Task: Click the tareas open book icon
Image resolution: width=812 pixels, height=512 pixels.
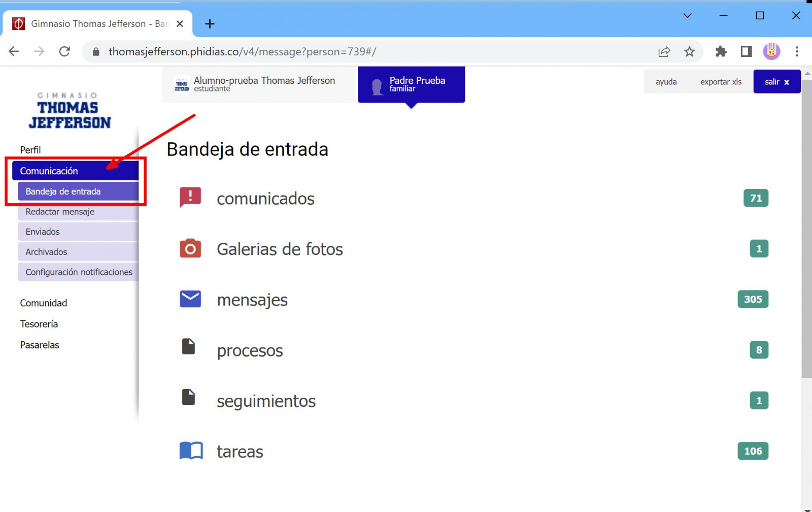Action: 191,451
